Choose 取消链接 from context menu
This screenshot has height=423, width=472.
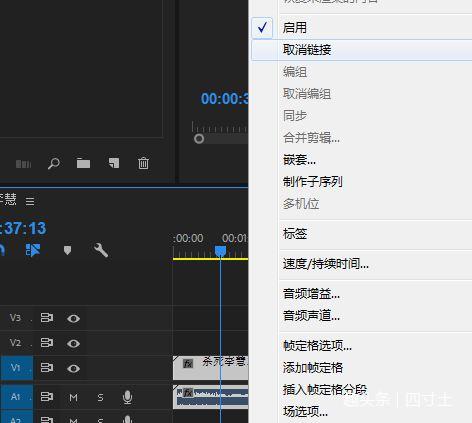362,50
